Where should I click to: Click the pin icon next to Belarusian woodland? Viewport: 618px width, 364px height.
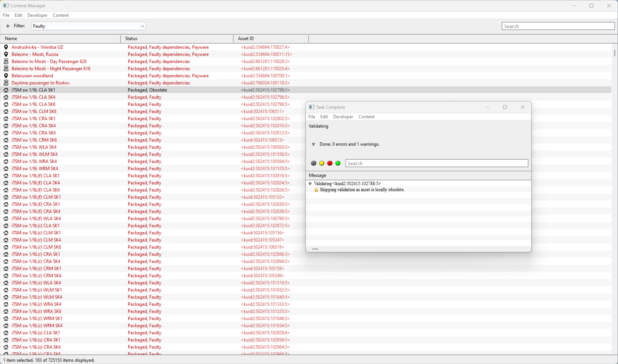click(x=6, y=76)
